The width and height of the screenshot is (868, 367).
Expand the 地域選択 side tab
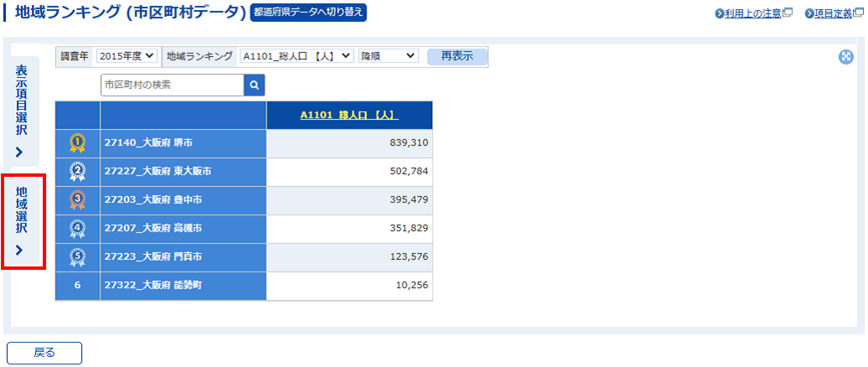click(x=22, y=222)
